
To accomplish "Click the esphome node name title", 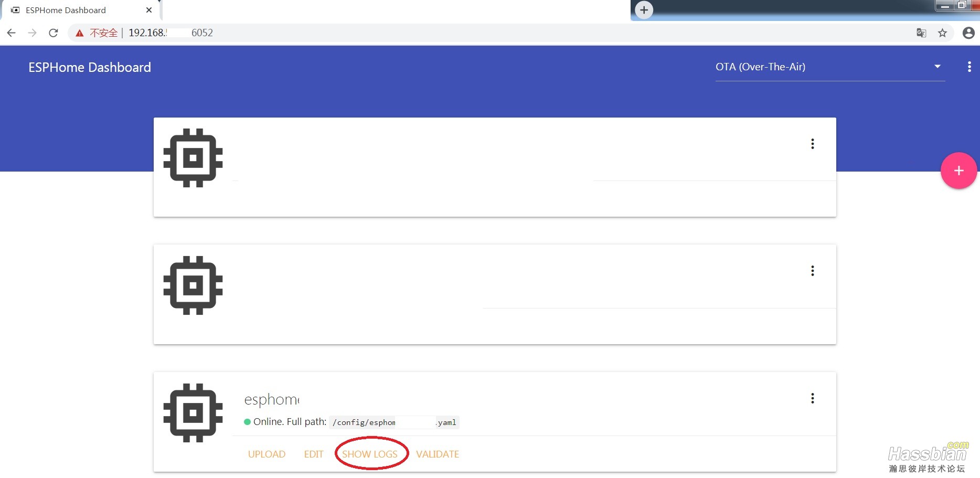I will [272, 399].
